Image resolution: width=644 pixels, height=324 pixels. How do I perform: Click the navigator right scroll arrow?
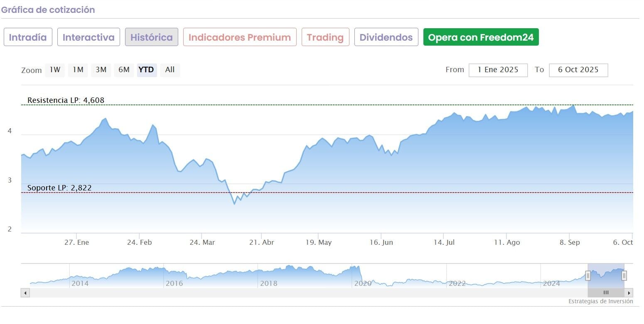(x=629, y=293)
